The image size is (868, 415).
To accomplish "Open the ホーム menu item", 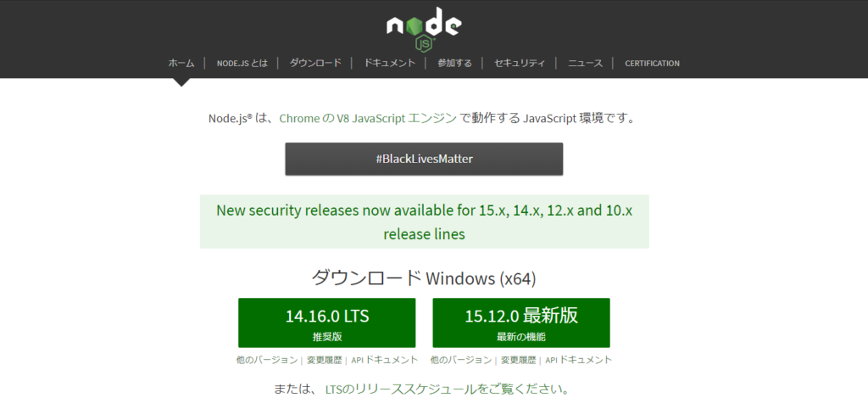I will click(x=181, y=63).
